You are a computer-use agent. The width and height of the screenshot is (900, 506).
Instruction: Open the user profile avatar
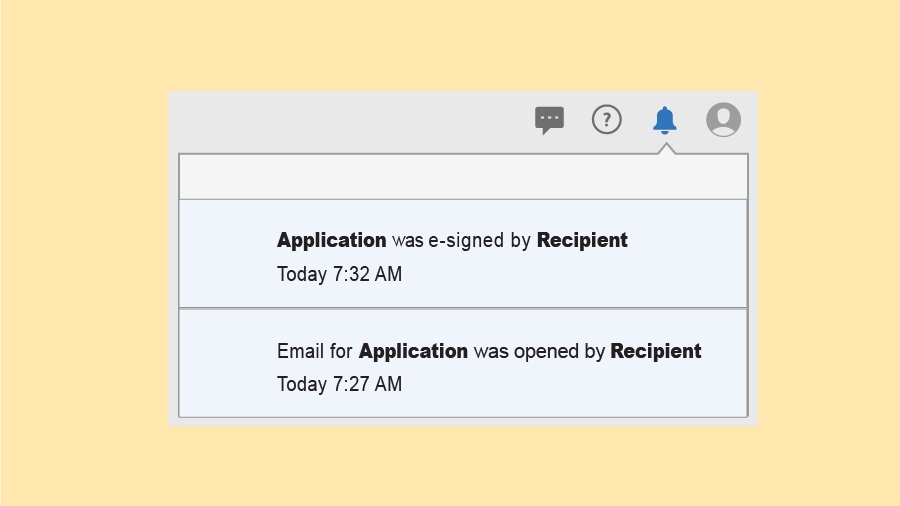pos(723,120)
